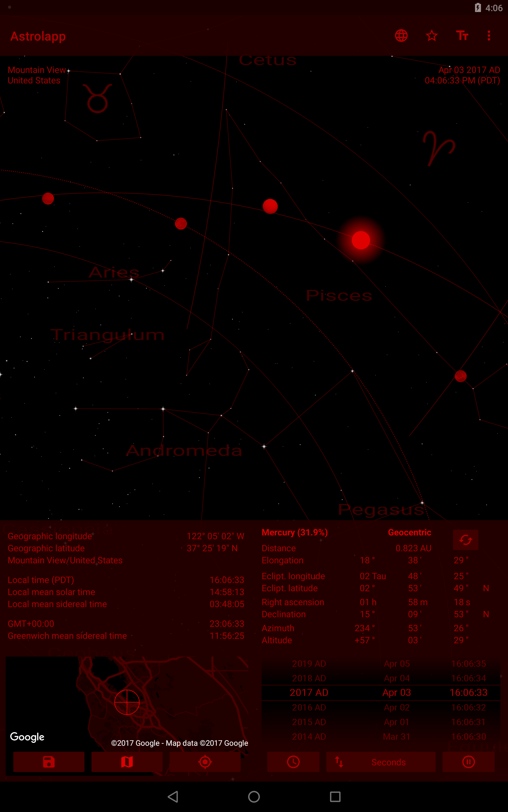Tap Mountain View/United States in info panel

coord(65,560)
